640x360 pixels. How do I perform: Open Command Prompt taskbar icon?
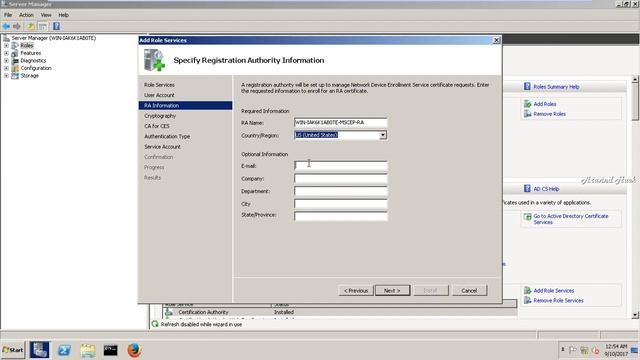coord(111,350)
